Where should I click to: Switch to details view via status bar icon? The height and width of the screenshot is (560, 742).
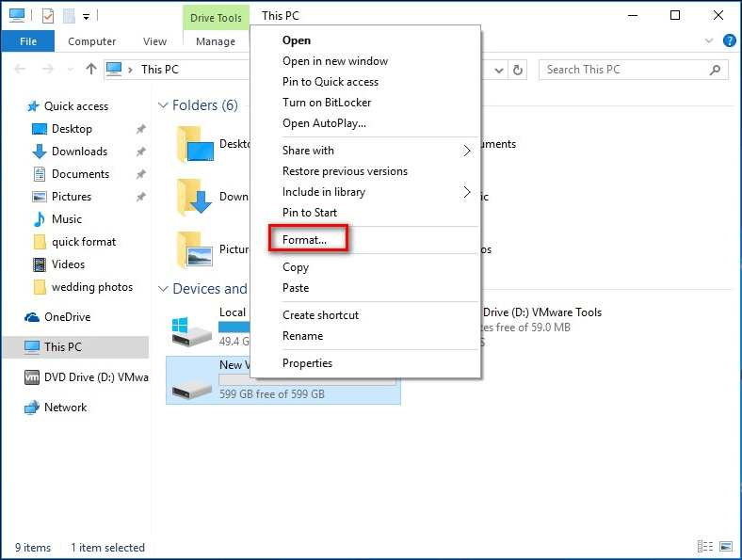[x=705, y=547]
